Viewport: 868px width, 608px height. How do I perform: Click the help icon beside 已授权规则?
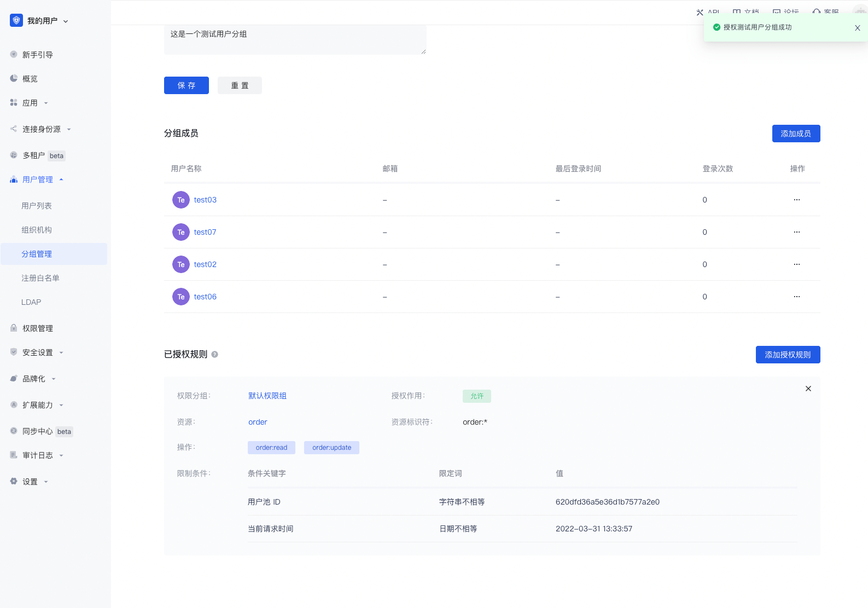[214, 355]
